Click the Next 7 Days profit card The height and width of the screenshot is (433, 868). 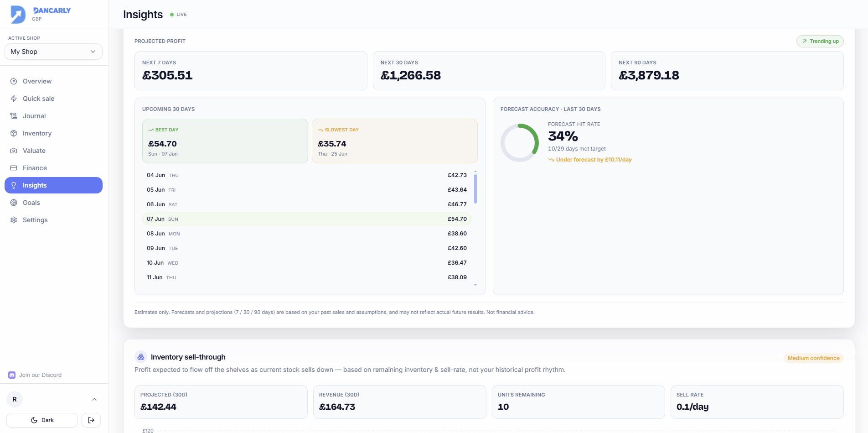point(251,71)
